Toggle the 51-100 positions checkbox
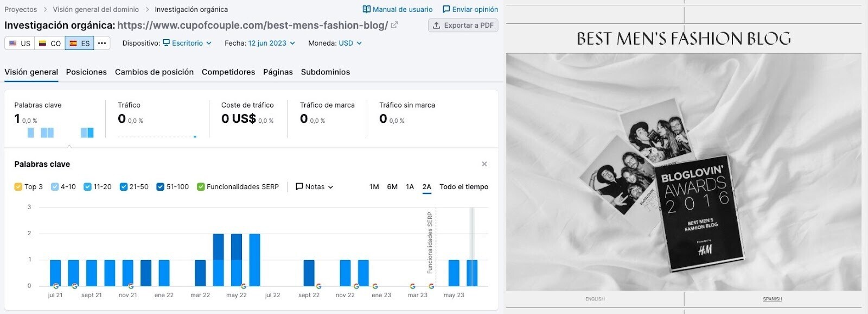 point(160,187)
